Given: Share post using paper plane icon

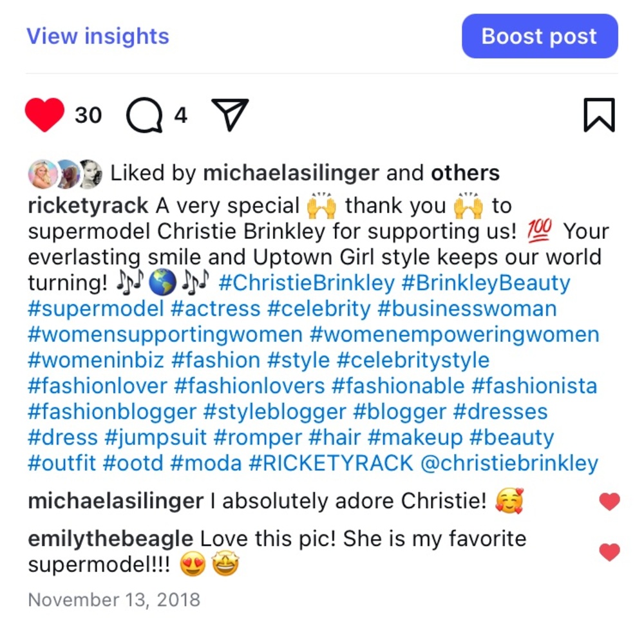Looking at the screenshot, I should tap(230, 115).
